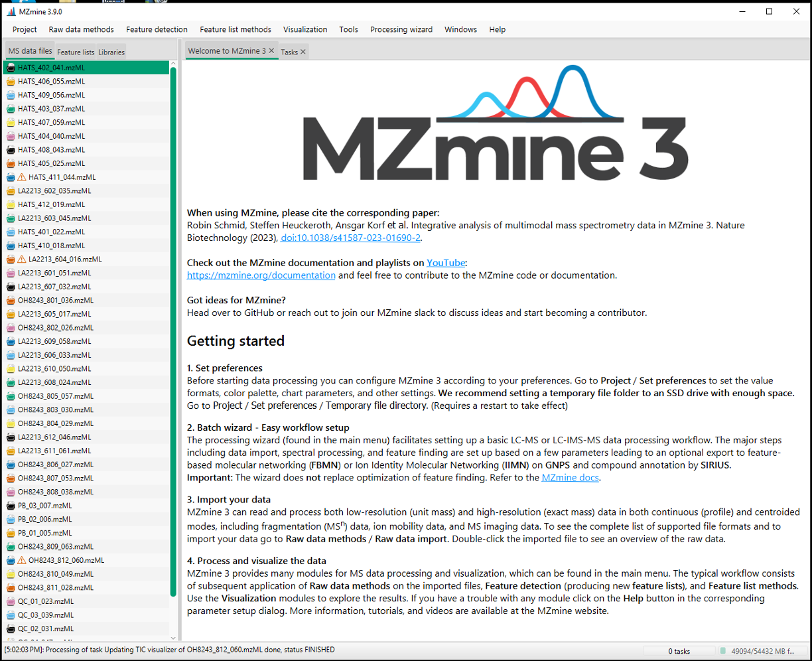Image resolution: width=812 pixels, height=661 pixels.
Task: Open the MZmine docs link
Action: point(570,477)
